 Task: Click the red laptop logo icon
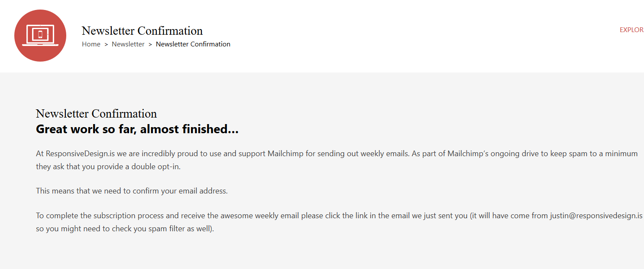[40, 36]
